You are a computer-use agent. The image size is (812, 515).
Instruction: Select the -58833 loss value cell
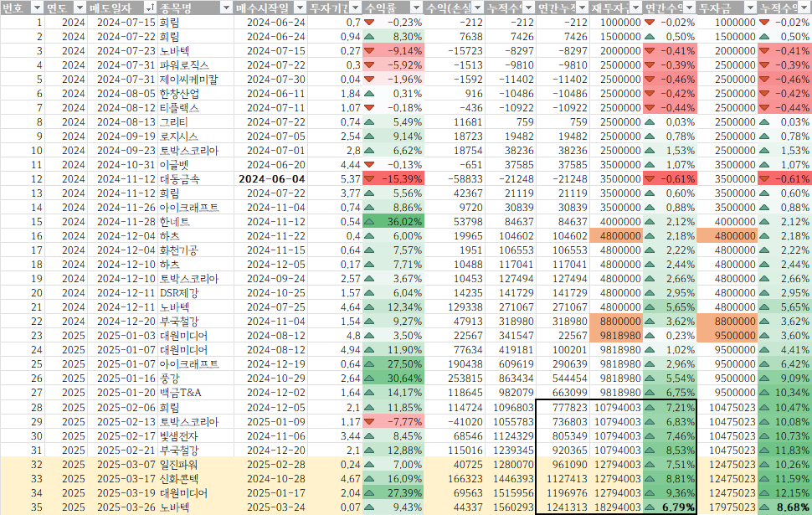click(455, 178)
